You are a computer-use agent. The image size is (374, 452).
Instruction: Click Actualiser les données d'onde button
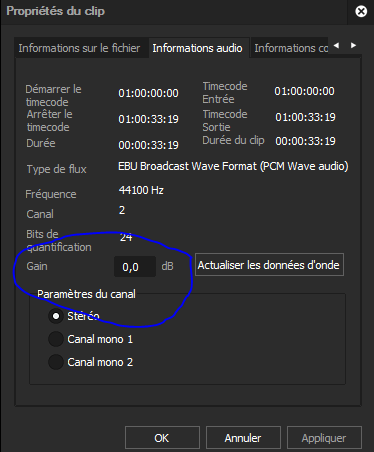click(269, 265)
